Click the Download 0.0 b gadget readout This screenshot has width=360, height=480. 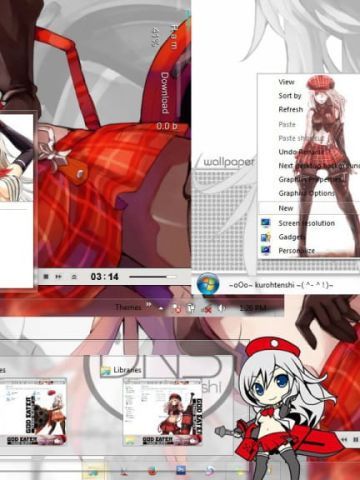167,100
